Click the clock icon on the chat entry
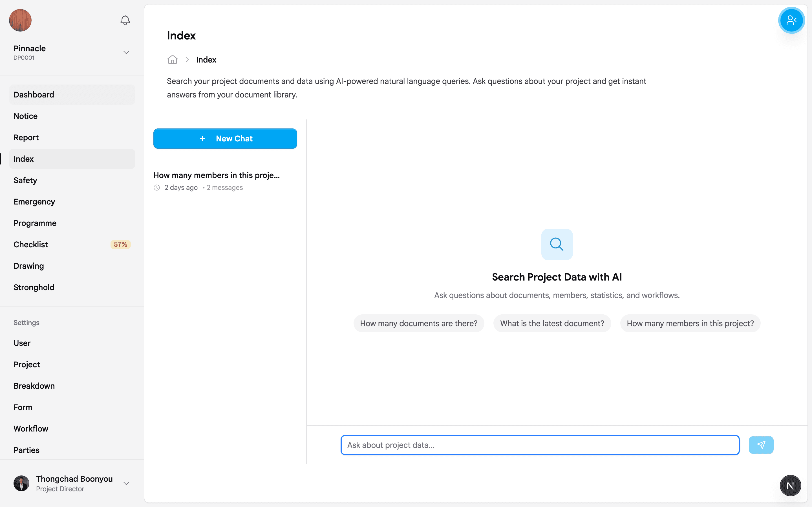The height and width of the screenshot is (507, 812). point(156,187)
